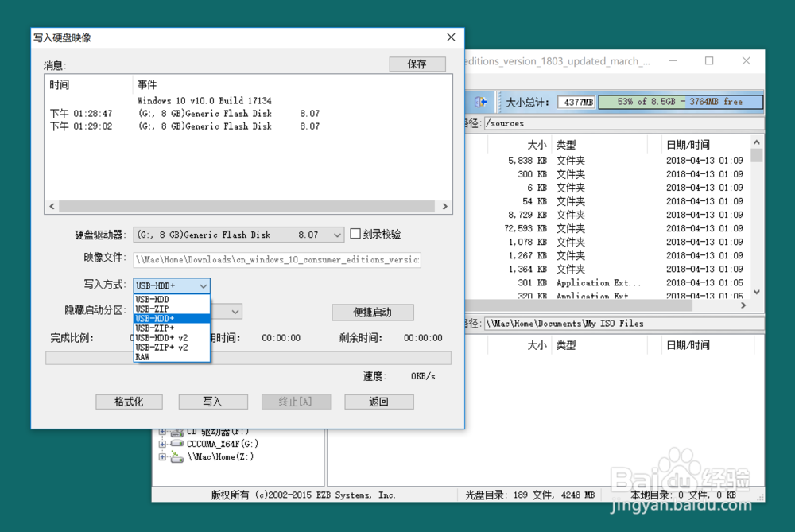Close the UltraISO window

pyautogui.click(x=747, y=61)
